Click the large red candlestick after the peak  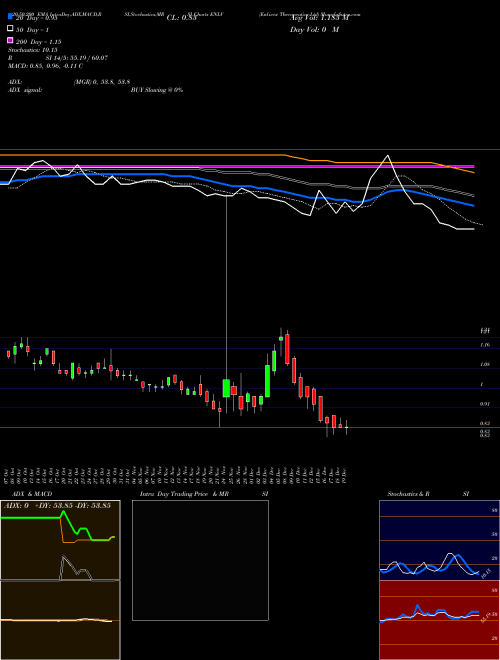(287, 349)
